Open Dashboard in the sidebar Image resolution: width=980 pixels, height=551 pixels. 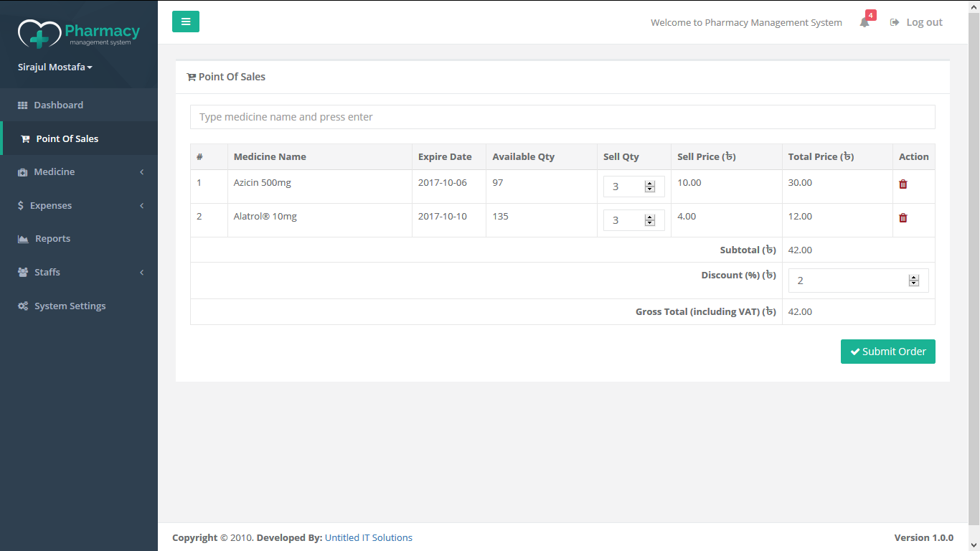pos(79,105)
